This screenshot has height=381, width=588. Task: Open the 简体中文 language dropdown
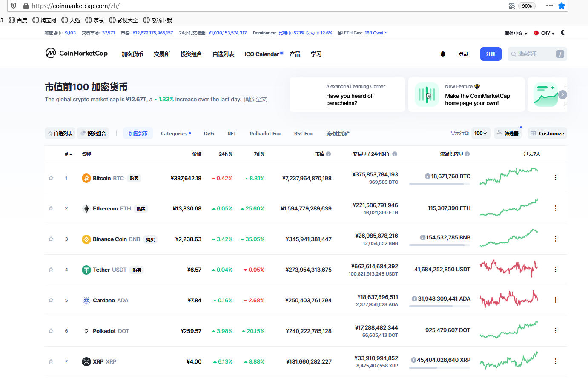pyautogui.click(x=516, y=33)
